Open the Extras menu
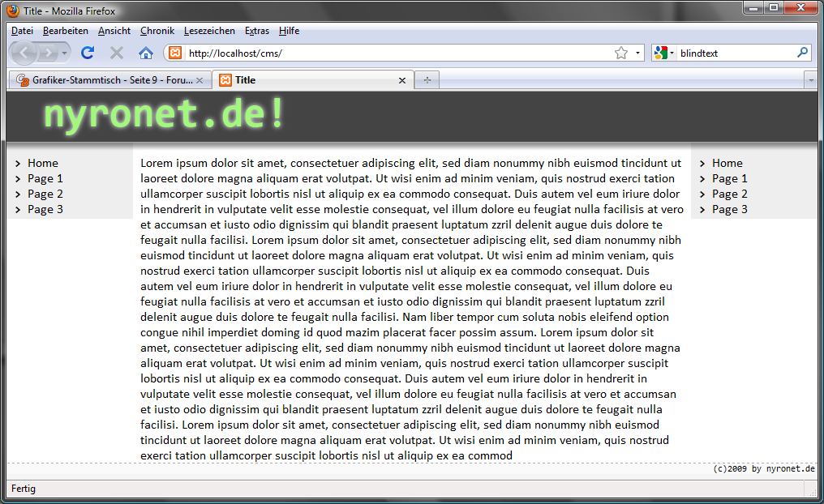This screenshot has height=504, width=824. (256, 31)
